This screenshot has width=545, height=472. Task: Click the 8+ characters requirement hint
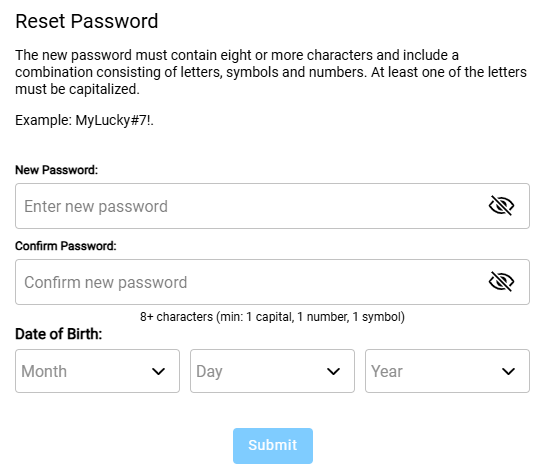(272, 317)
